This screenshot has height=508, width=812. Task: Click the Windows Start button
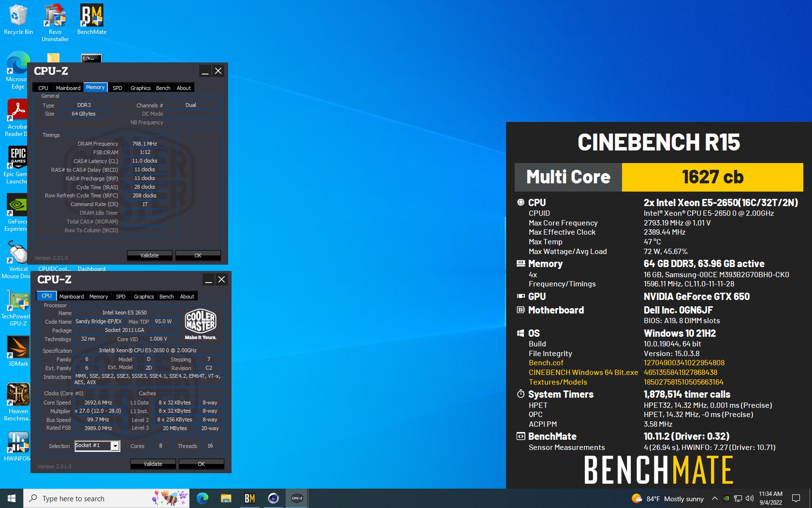coord(12,498)
